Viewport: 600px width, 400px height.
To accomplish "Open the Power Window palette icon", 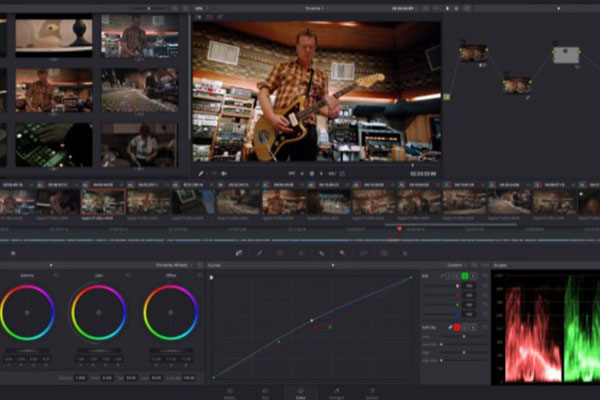I will [x=280, y=253].
